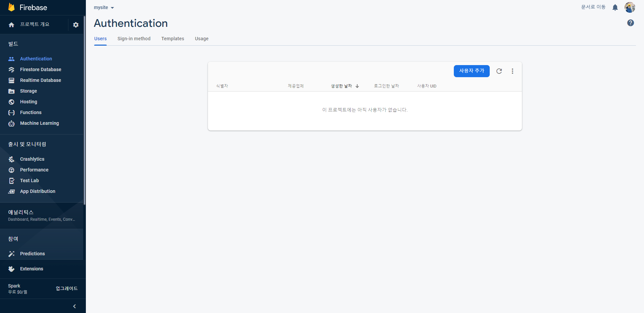
Task: Click the Functions brackets icon
Action: (11, 113)
